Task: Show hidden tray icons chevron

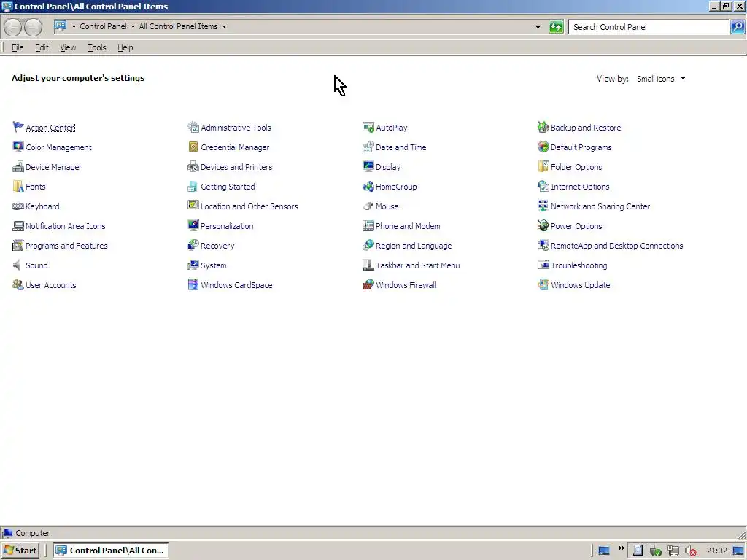Action: [622, 548]
